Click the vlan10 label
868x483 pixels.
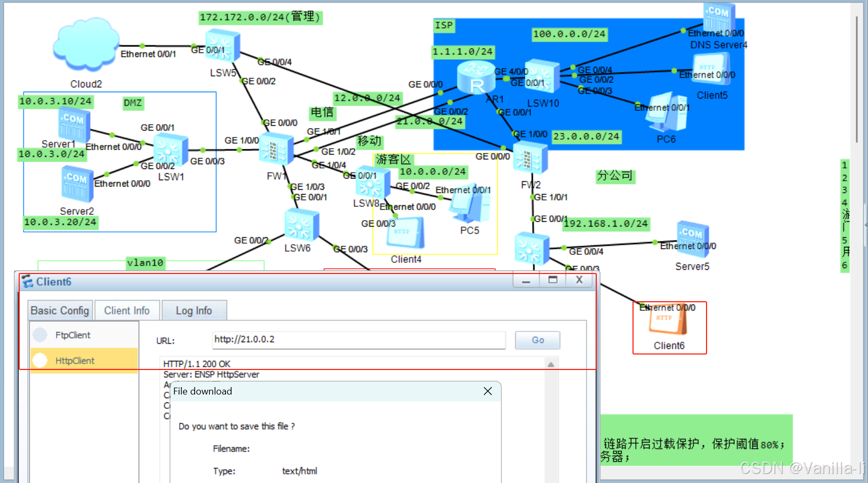point(145,263)
